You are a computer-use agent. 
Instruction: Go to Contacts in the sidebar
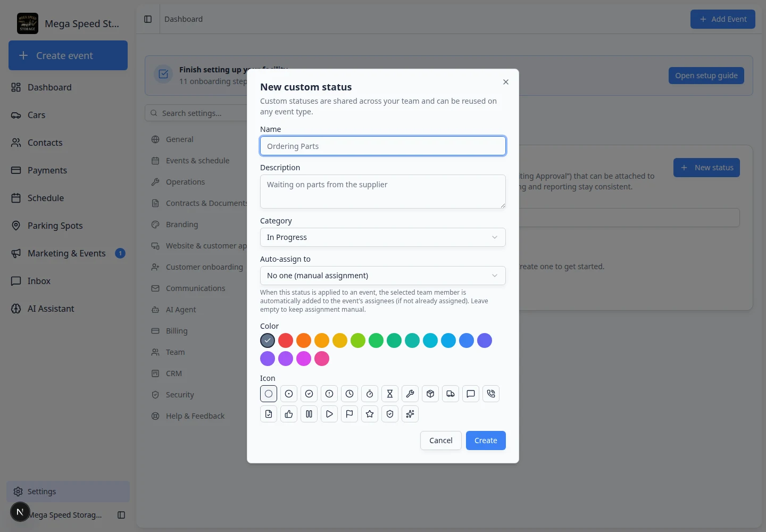(68, 143)
